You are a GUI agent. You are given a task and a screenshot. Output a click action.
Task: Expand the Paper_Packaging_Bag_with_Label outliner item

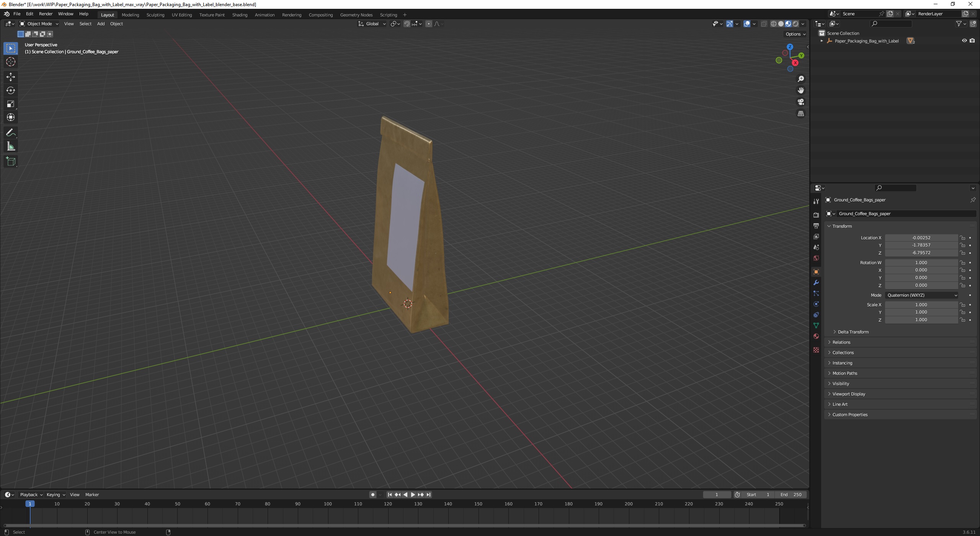point(822,41)
